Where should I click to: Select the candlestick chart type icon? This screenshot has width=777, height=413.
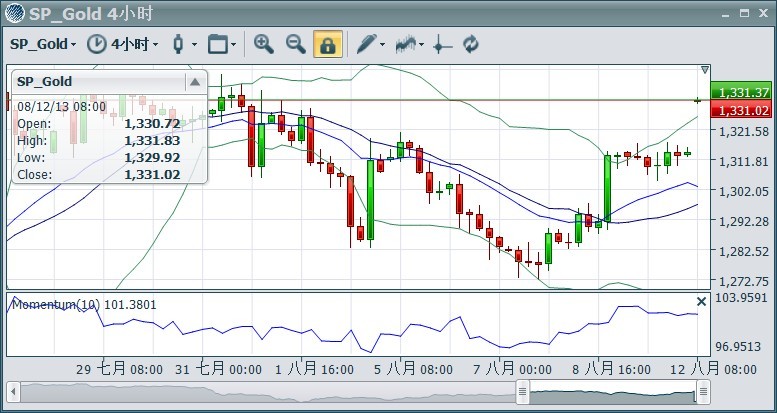click(x=178, y=44)
